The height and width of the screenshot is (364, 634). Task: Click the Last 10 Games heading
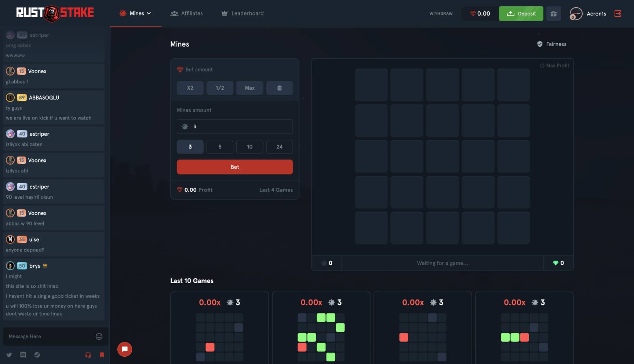[x=192, y=281]
